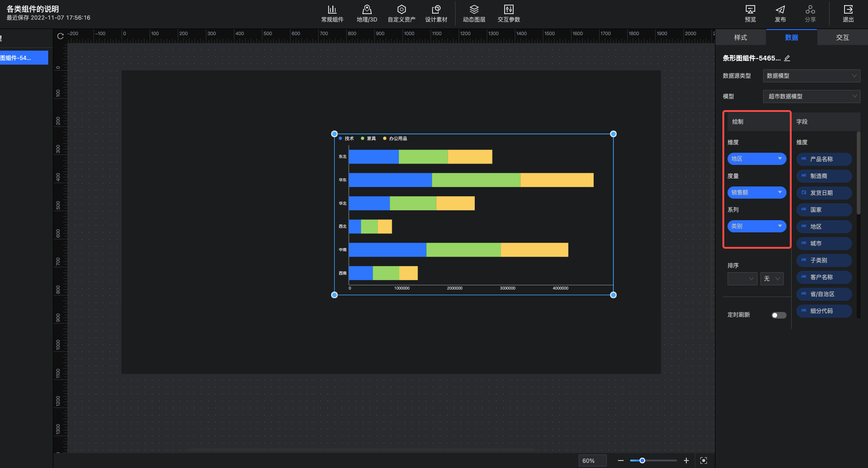Open the 模型 超市数据模型 dropdown
868x468 pixels.
click(811, 97)
